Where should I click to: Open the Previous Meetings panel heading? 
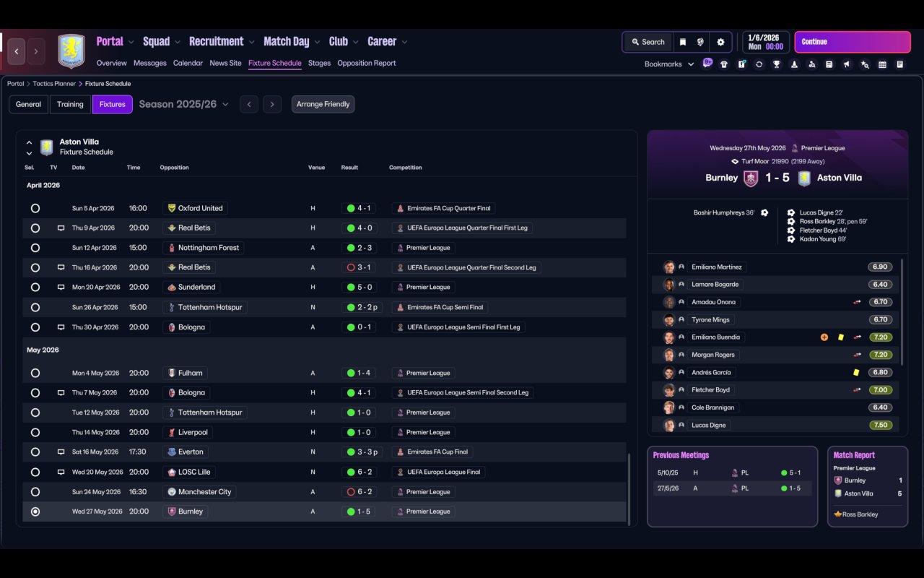tap(681, 455)
